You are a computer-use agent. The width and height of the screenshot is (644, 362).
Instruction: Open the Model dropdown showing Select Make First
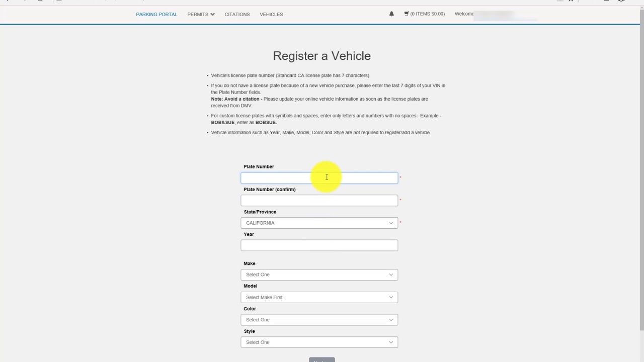(x=319, y=297)
